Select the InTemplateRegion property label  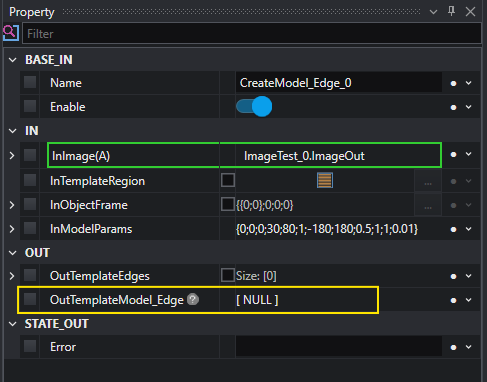point(97,181)
